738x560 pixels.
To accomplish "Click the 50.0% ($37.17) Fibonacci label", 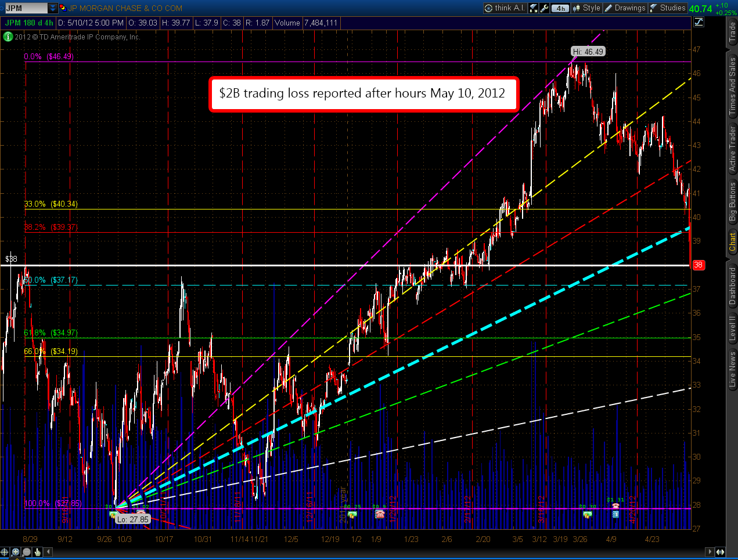I will (51, 280).
